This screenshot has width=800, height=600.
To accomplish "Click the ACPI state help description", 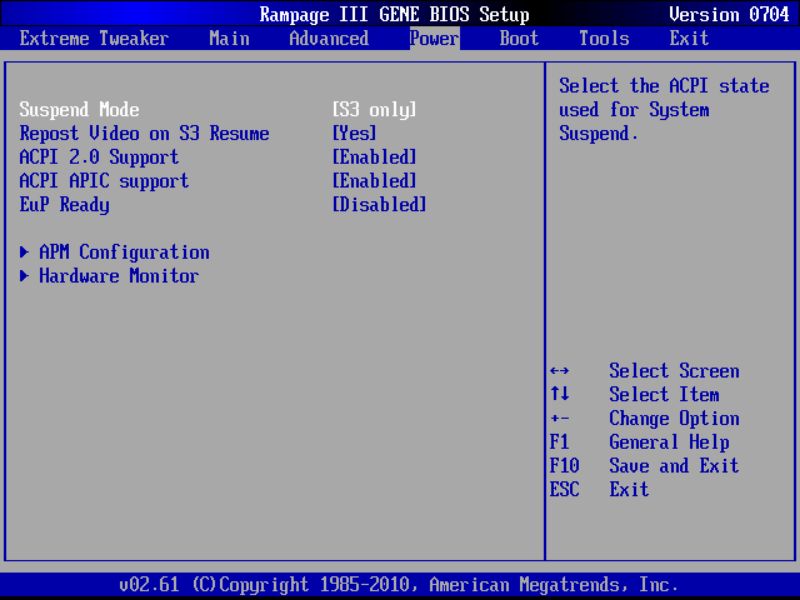I will coord(664,110).
